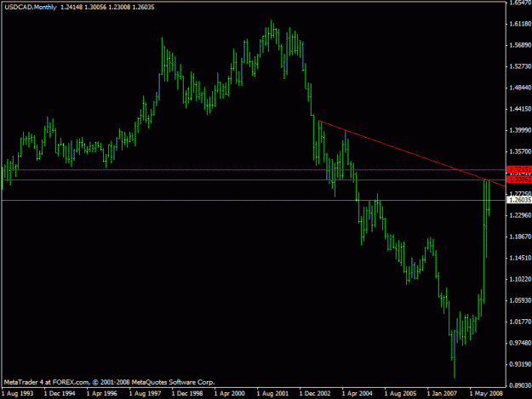Click the 1 Aug 1993 date label
Viewport: 532px width, 399px height.
18,394
